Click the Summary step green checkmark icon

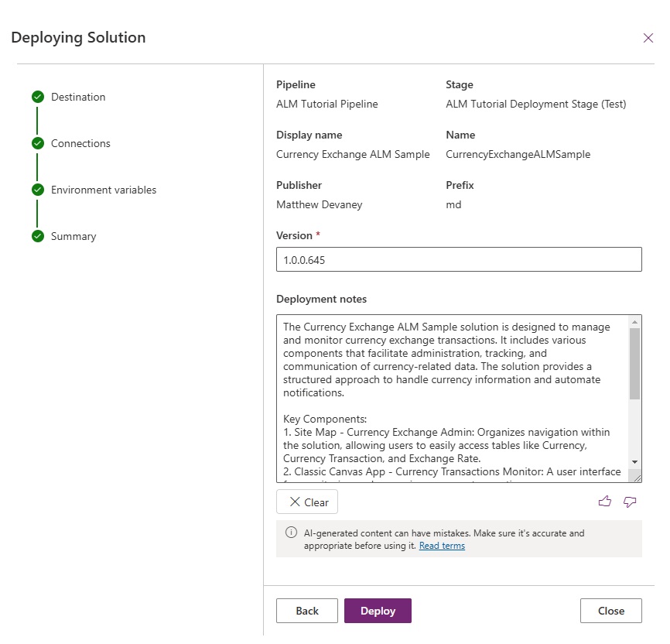coord(38,236)
